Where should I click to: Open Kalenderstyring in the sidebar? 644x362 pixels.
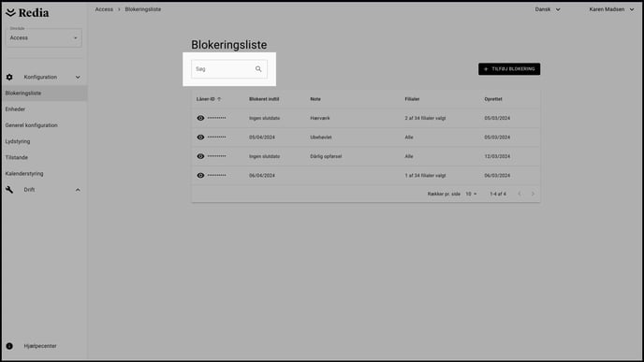click(24, 174)
